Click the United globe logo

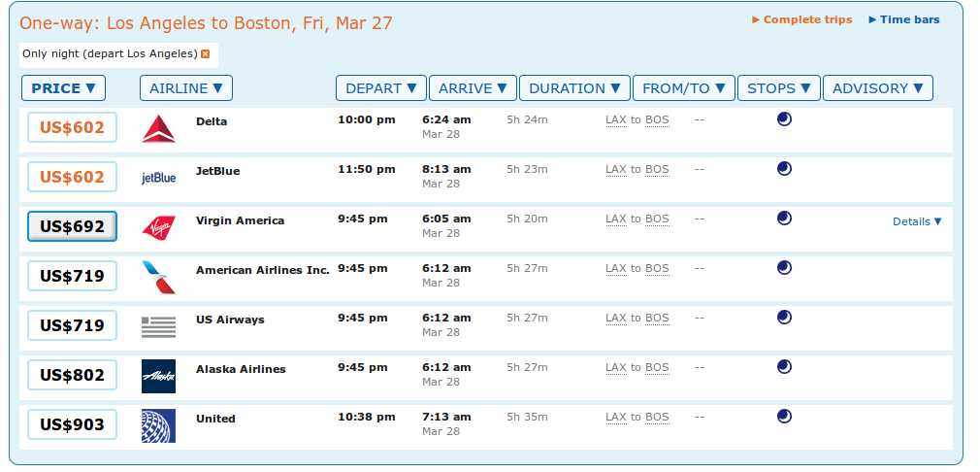tap(159, 425)
